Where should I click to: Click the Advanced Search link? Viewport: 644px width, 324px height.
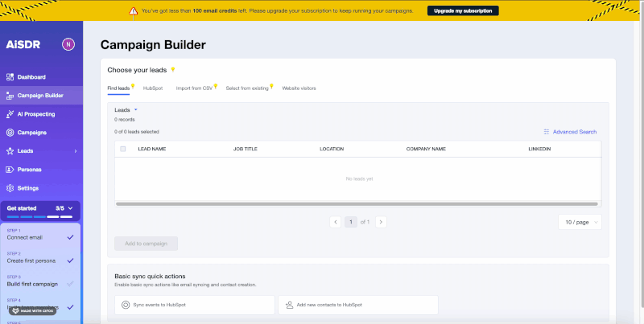575,132
